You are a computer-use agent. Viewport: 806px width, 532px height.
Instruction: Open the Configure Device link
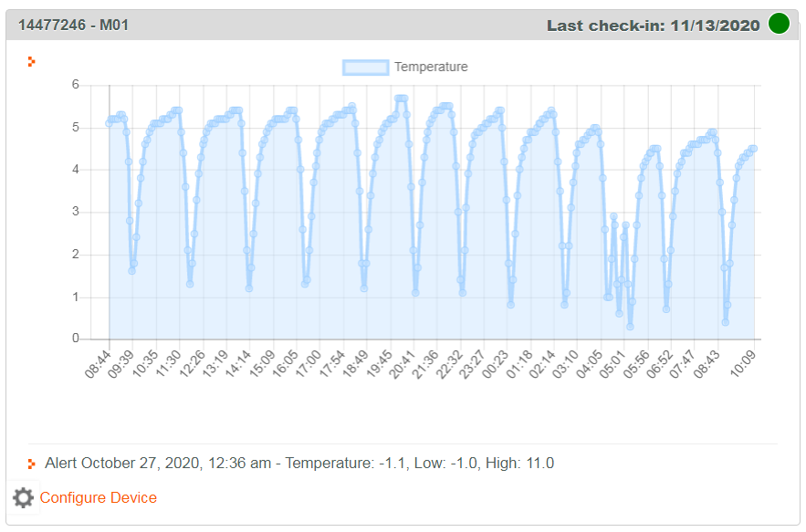98,498
